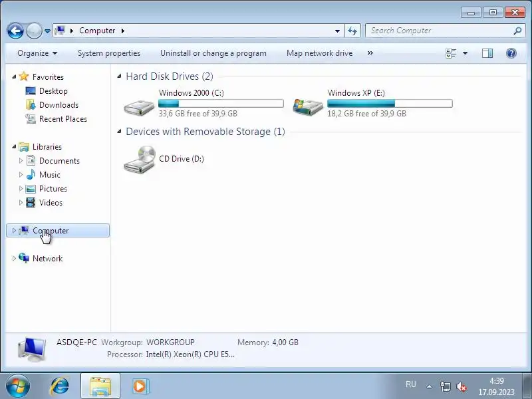Click the greyed Forward arrow button
532x399 pixels.
(x=34, y=31)
